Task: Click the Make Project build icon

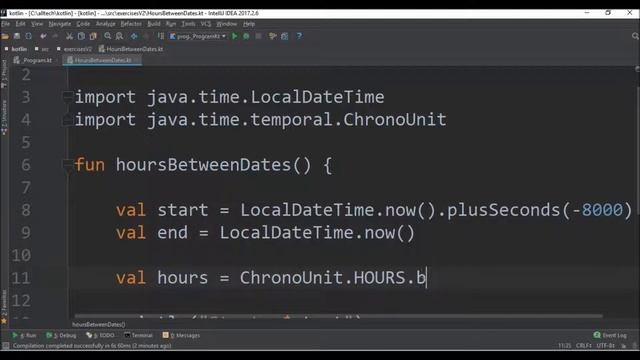Action: [x=160, y=36]
